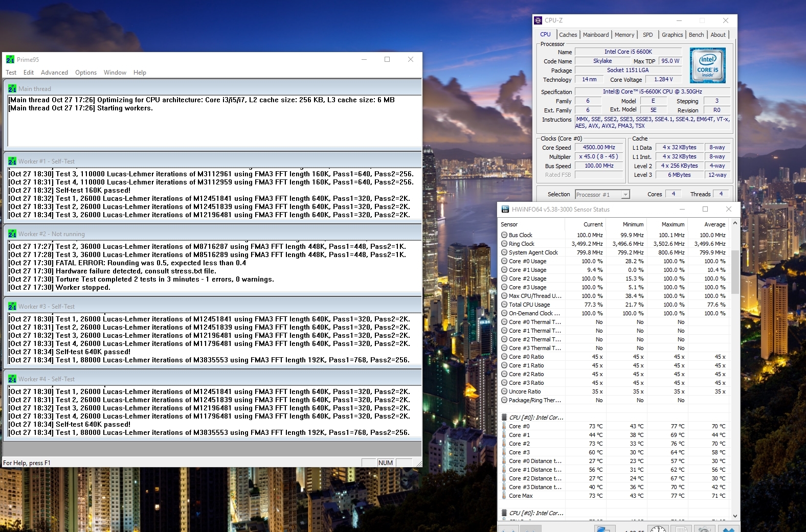Switch to the Bench tab in CPU-Z

696,35
